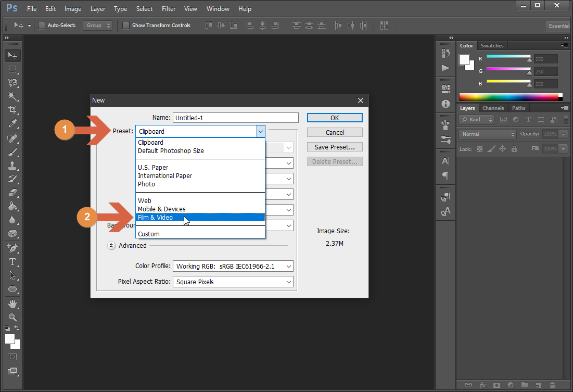
Task: Select the Sponge tool
Action: (x=12, y=233)
